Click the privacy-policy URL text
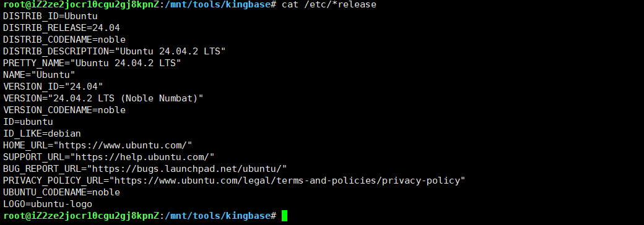 [x=290, y=180]
